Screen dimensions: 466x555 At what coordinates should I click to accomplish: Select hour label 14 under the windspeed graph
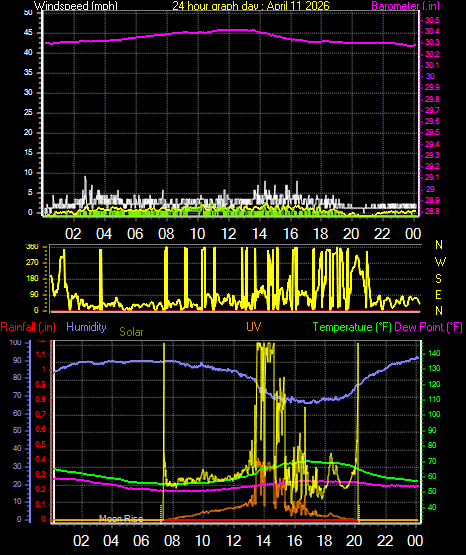coord(259,234)
